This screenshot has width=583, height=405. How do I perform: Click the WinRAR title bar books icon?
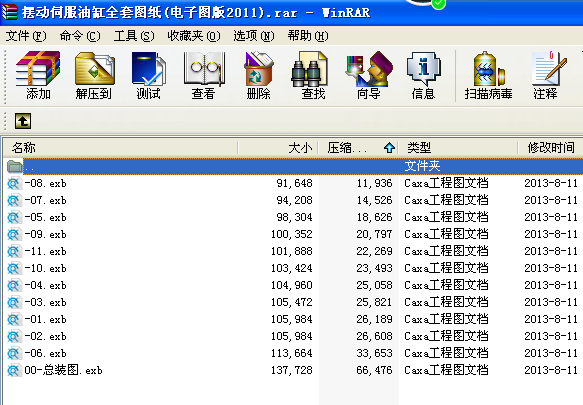[9, 12]
